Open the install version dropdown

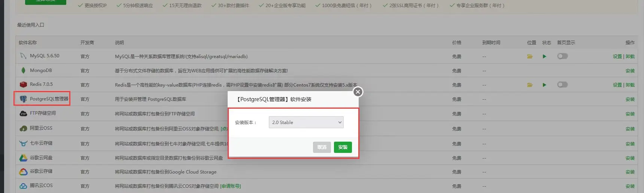pos(306,122)
